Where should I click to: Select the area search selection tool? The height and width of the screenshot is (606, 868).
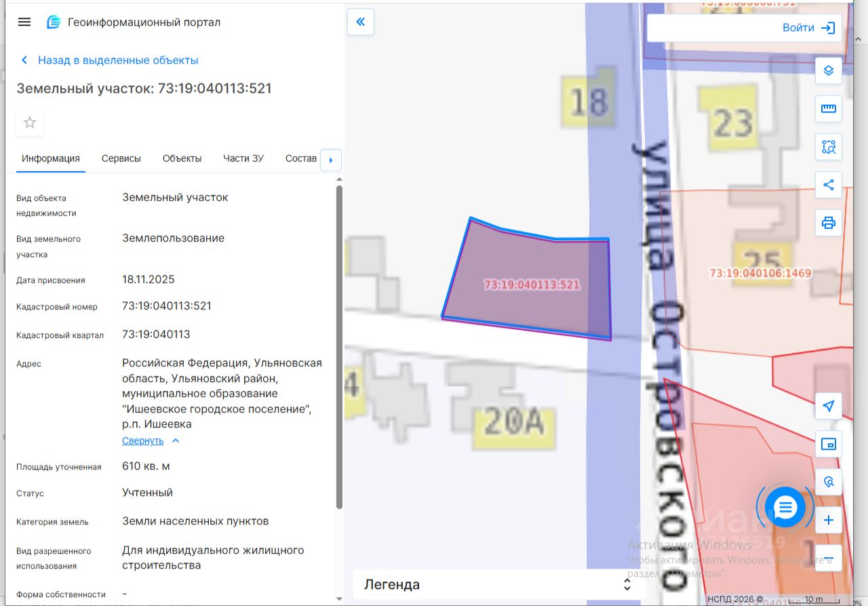click(x=829, y=147)
